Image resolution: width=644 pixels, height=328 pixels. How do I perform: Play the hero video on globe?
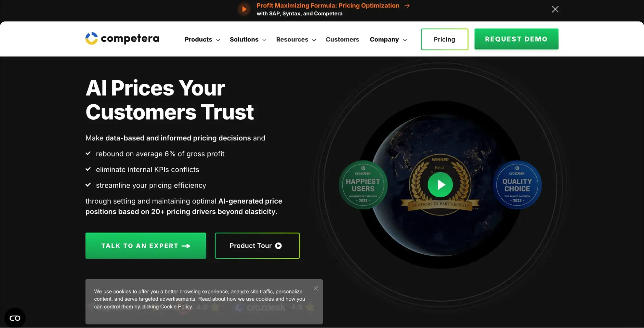[440, 185]
